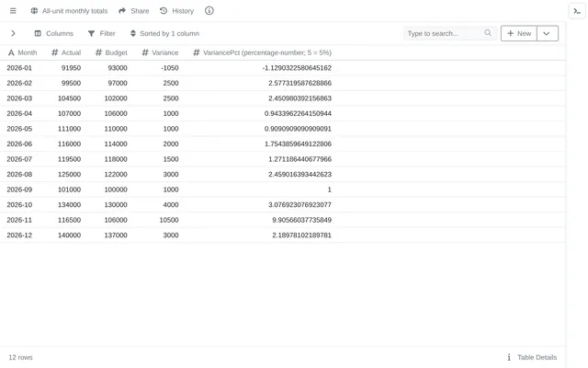This screenshot has width=588, height=368.
Task: Open the hamburger menu icon
Action: pyautogui.click(x=13, y=11)
